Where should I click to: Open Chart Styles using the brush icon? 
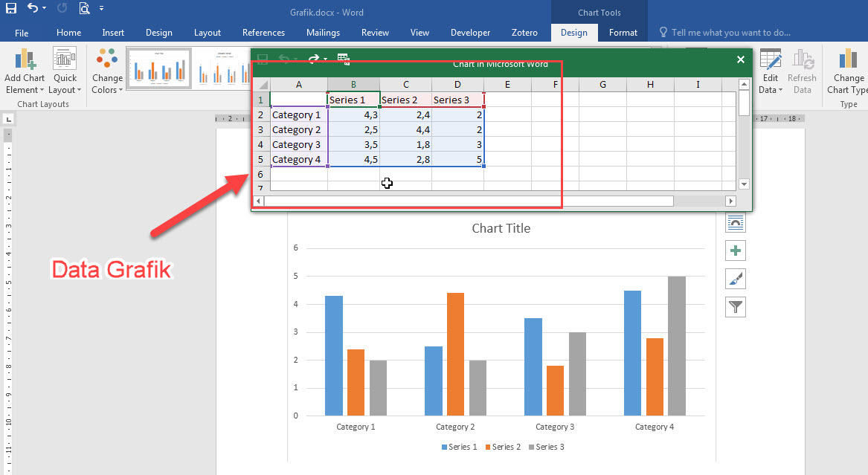click(735, 279)
